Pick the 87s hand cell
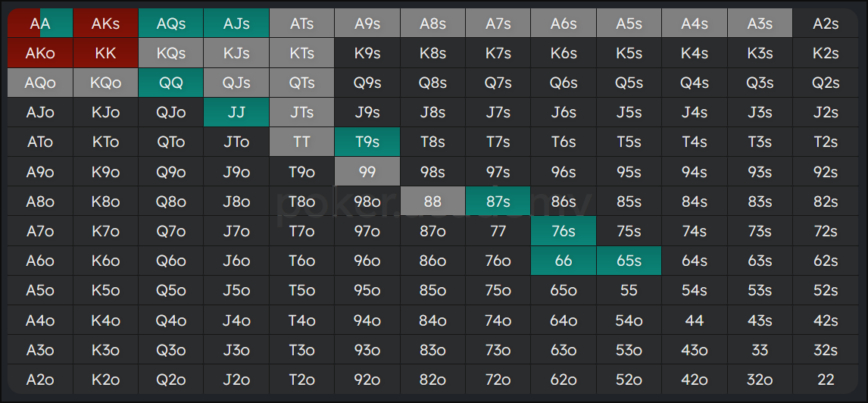The height and width of the screenshot is (403, 868). click(498, 202)
